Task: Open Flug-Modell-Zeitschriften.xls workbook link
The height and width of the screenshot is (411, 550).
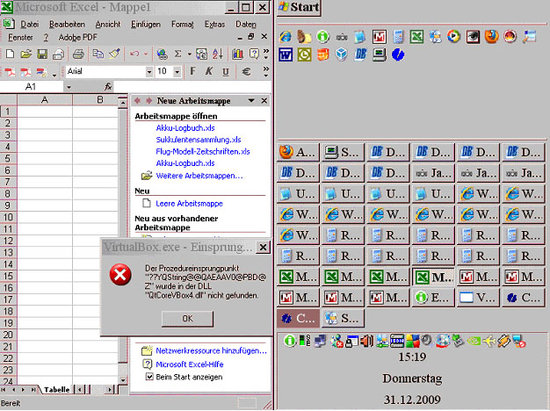Action: click(x=203, y=151)
